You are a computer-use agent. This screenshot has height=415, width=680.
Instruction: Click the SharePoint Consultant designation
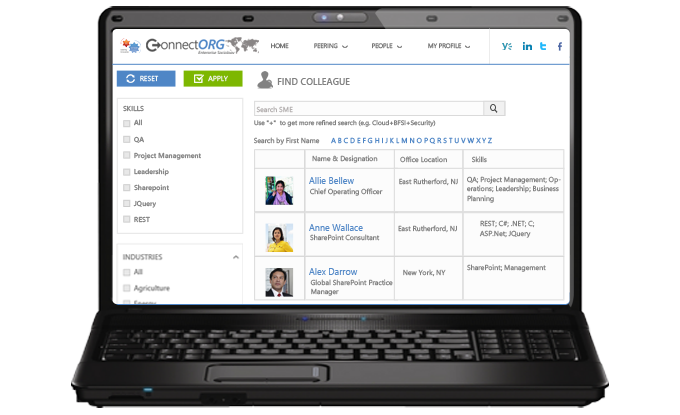344,238
